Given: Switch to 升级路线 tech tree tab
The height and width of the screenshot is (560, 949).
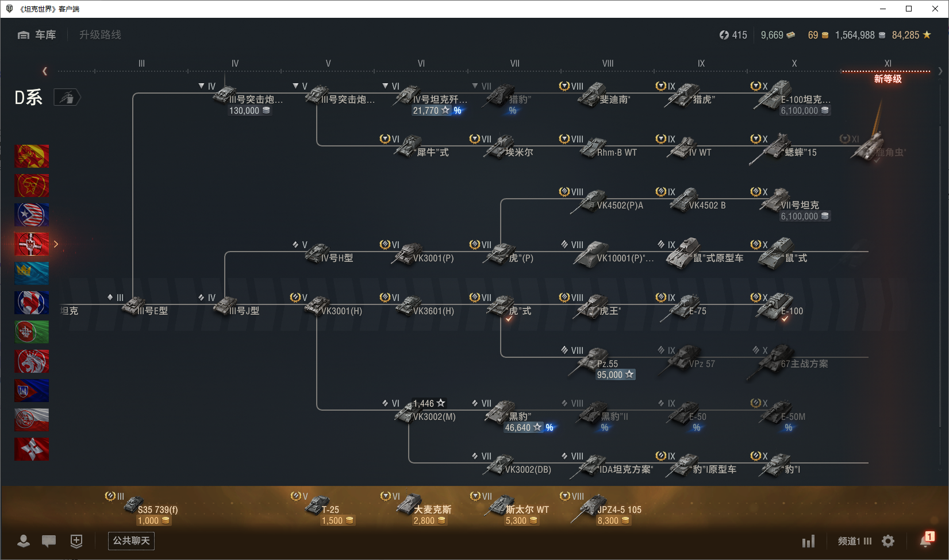Looking at the screenshot, I should (x=100, y=35).
